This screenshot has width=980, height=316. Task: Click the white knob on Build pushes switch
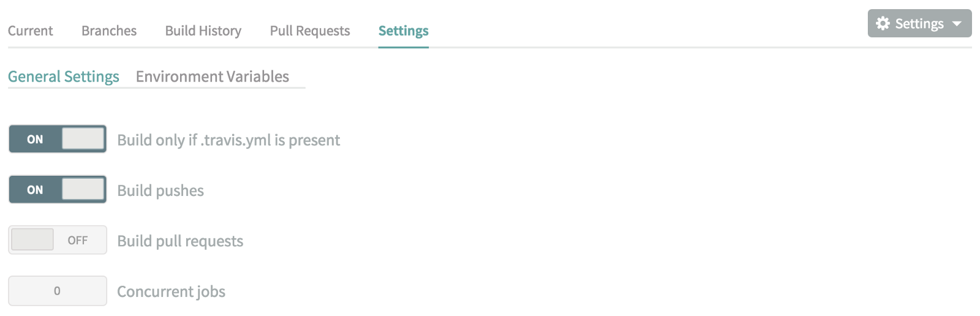pos(83,189)
